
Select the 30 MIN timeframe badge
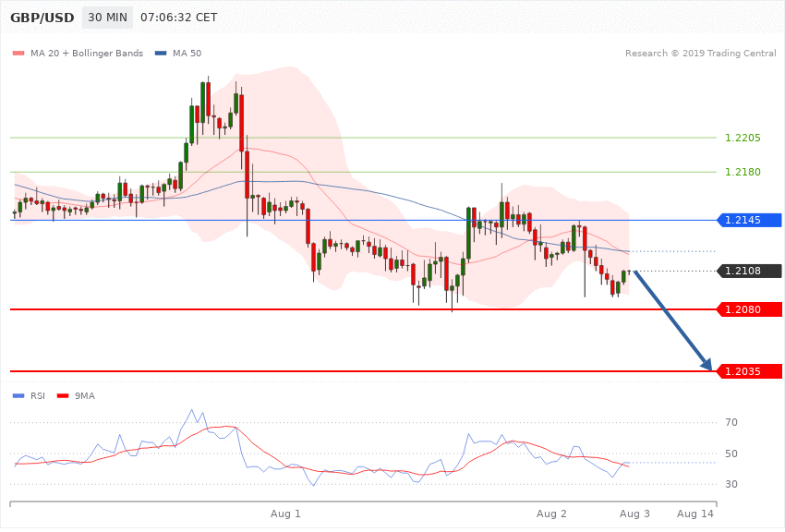point(108,18)
